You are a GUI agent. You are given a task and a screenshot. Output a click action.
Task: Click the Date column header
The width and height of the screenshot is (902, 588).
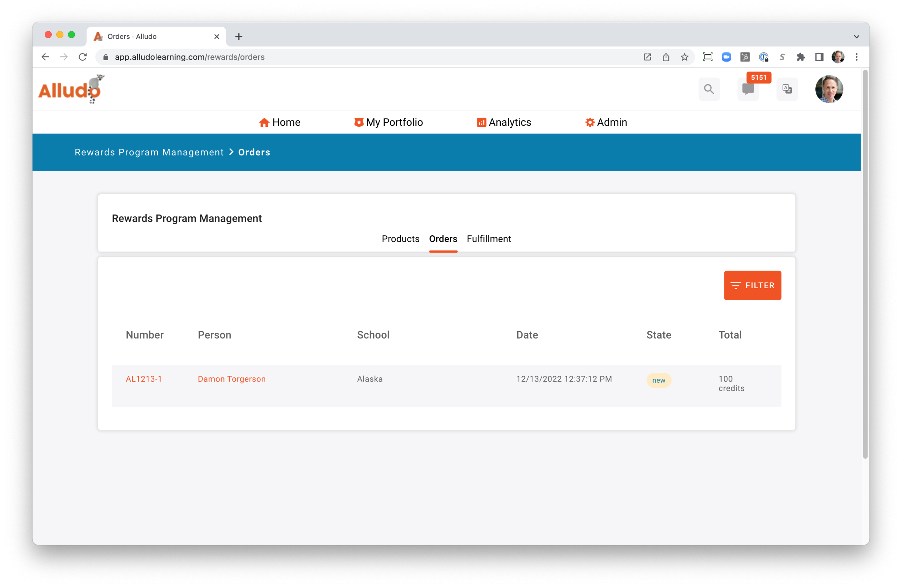coord(527,335)
